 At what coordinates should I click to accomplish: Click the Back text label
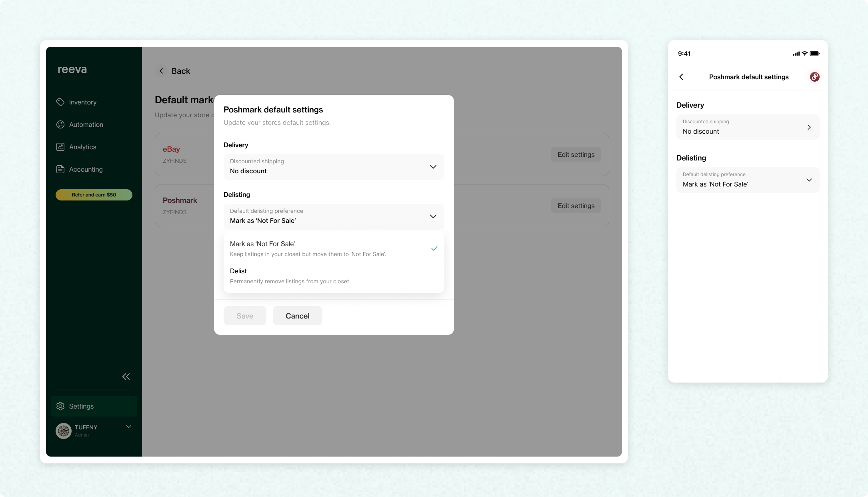pyautogui.click(x=181, y=71)
